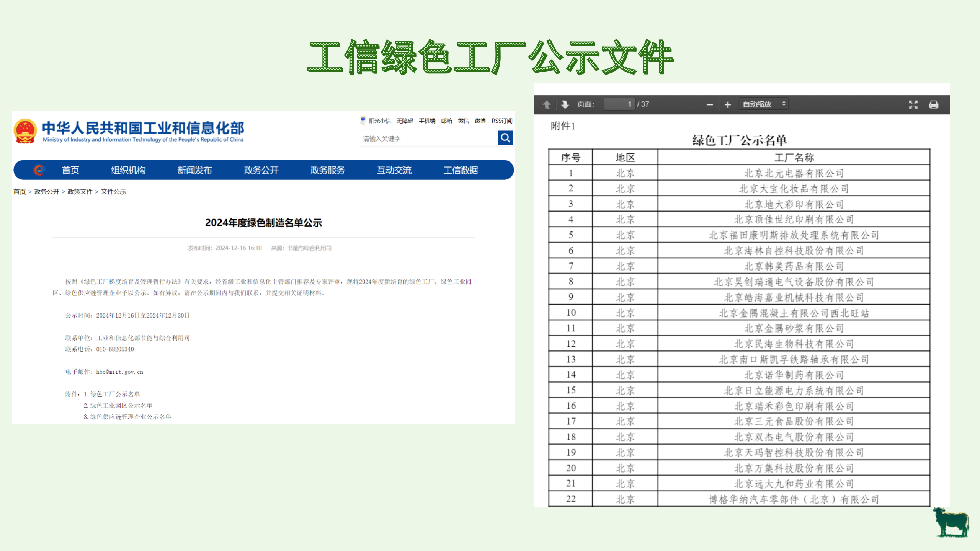Screen dimensions: 980x551
Task: Click table cell 北京万集科技股份有限公司
Action: [x=794, y=468]
